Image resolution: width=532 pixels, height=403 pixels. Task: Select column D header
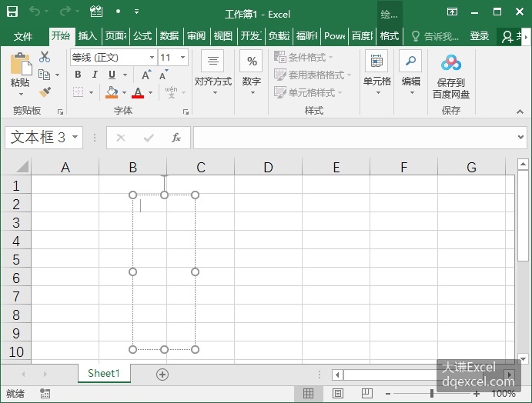coord(268,167)
